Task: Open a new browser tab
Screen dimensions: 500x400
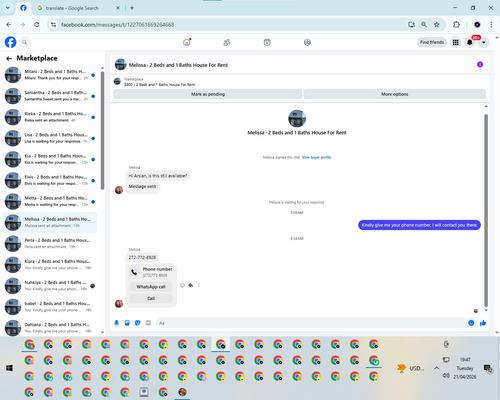Action: (x=132, y=8)
